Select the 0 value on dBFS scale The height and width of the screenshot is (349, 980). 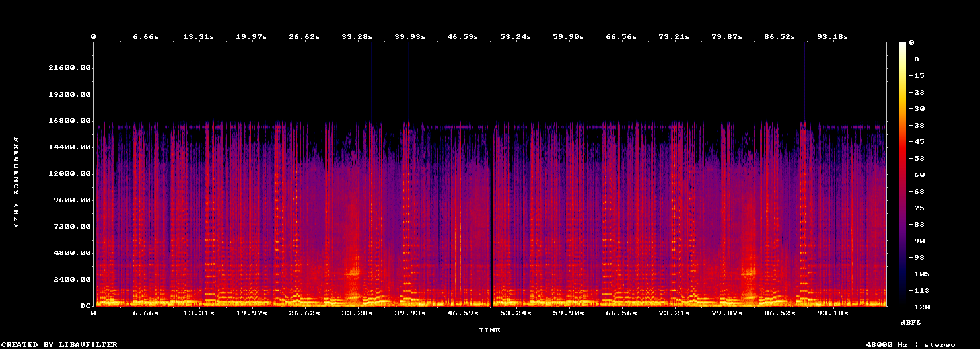(x=911, y=42)
